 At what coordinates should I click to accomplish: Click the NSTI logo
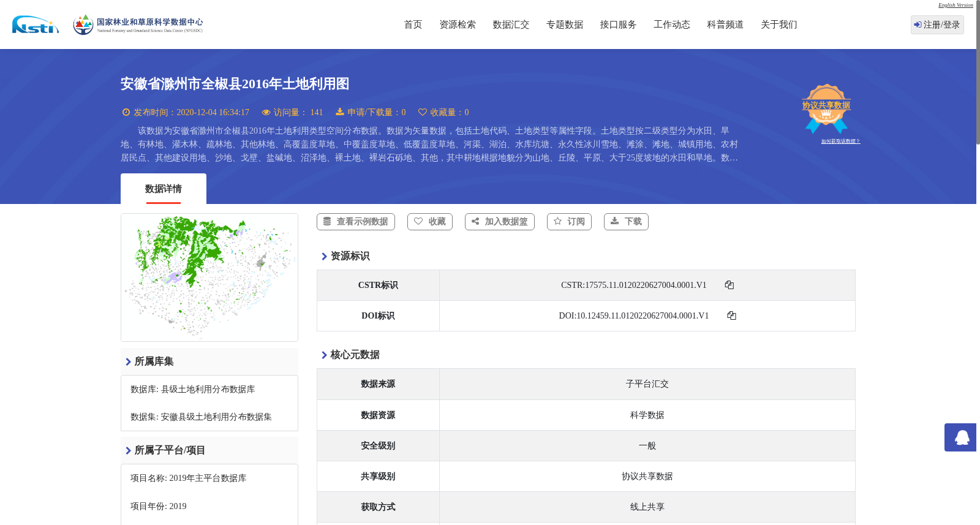36,25
